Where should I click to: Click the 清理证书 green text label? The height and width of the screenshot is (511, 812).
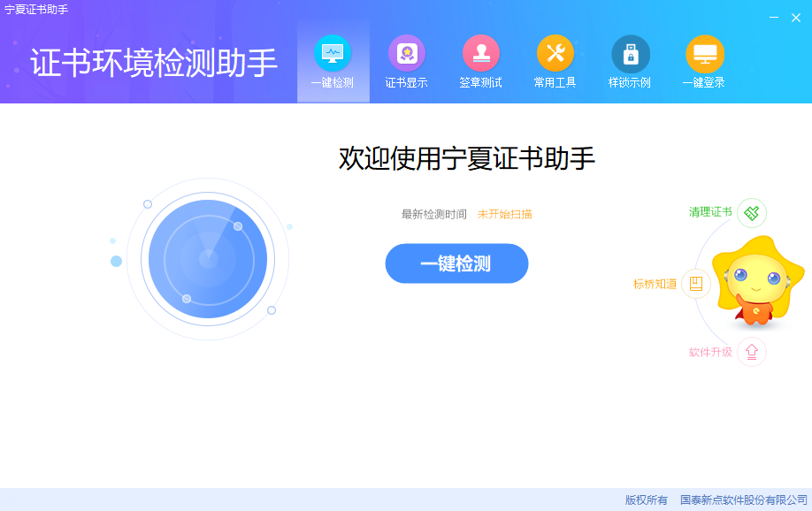pos(710,212)
